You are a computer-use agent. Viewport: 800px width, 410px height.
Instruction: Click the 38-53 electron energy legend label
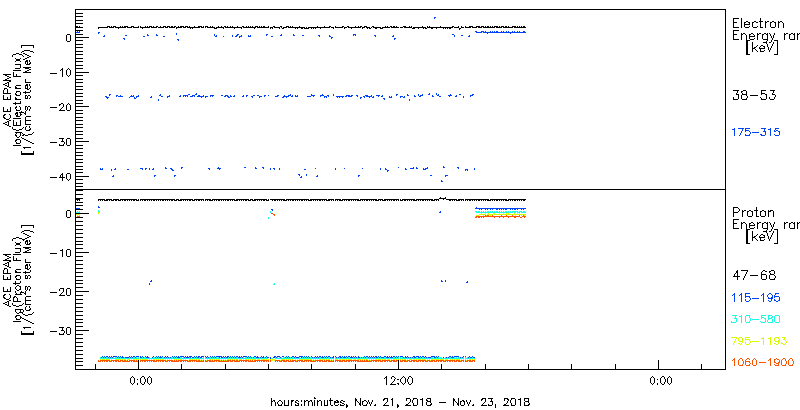(x=754, y=95)
